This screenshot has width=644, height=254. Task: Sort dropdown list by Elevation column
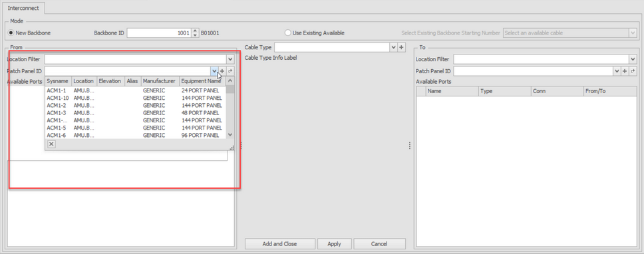(111, 81)
